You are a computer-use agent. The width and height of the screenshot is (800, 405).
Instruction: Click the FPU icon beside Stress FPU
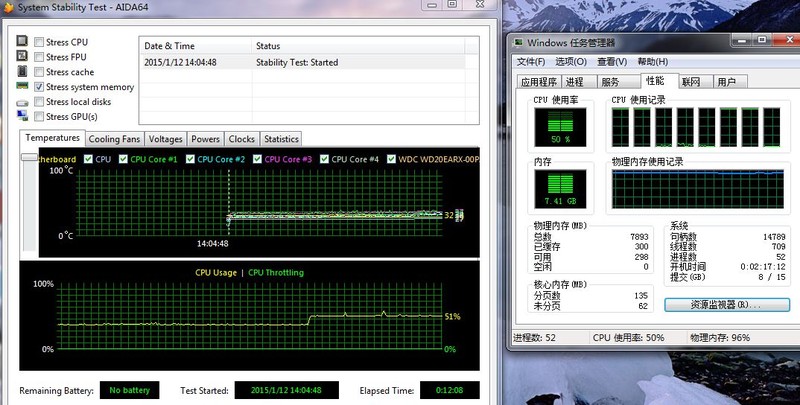[22, 56]
